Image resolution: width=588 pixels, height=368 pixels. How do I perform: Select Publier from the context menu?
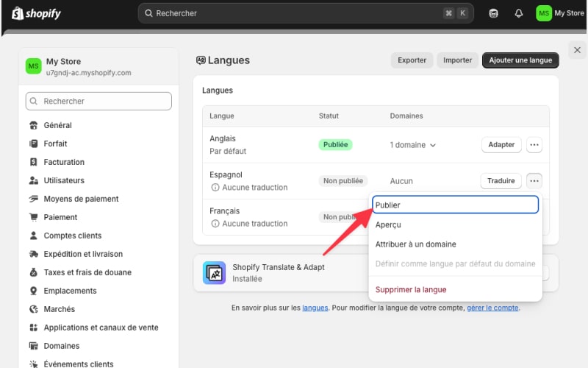[455, 205]
